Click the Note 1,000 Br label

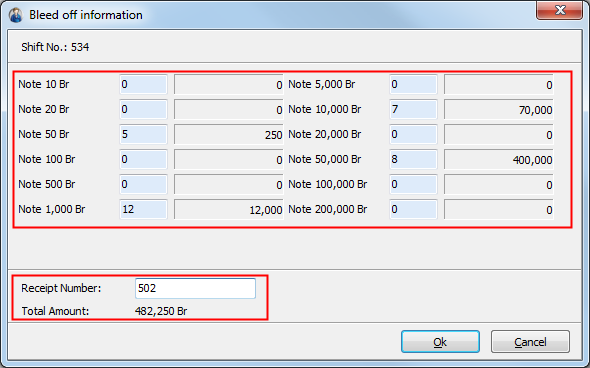coord(52,209)
